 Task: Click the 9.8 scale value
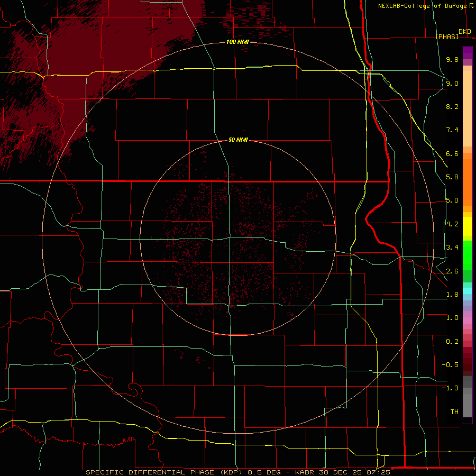(x=452, y=59)
